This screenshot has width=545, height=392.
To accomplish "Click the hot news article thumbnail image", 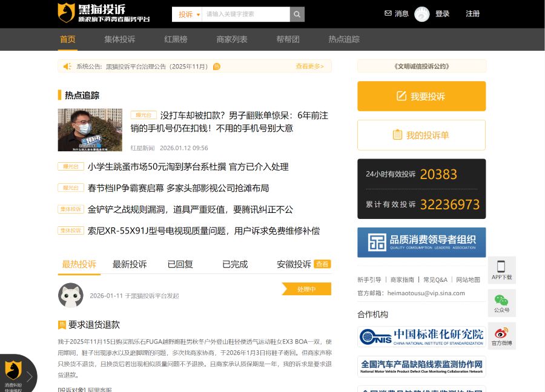I will [x=90, y=129].
